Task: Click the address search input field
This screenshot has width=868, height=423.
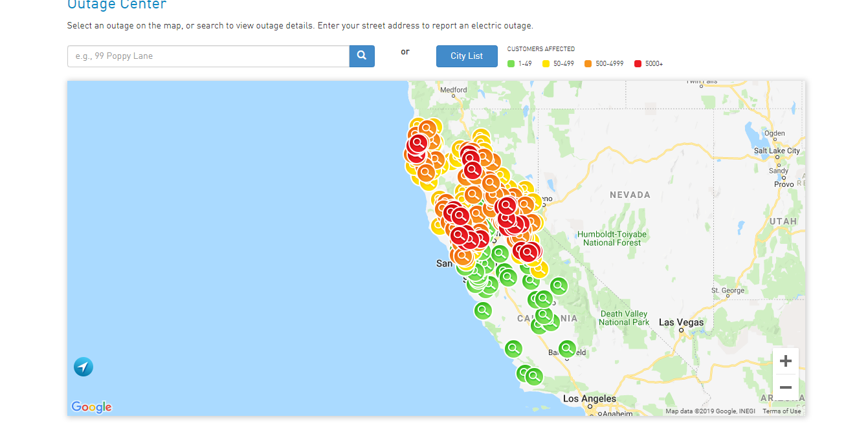Action: pyautogui.click(x=208, y=56)
